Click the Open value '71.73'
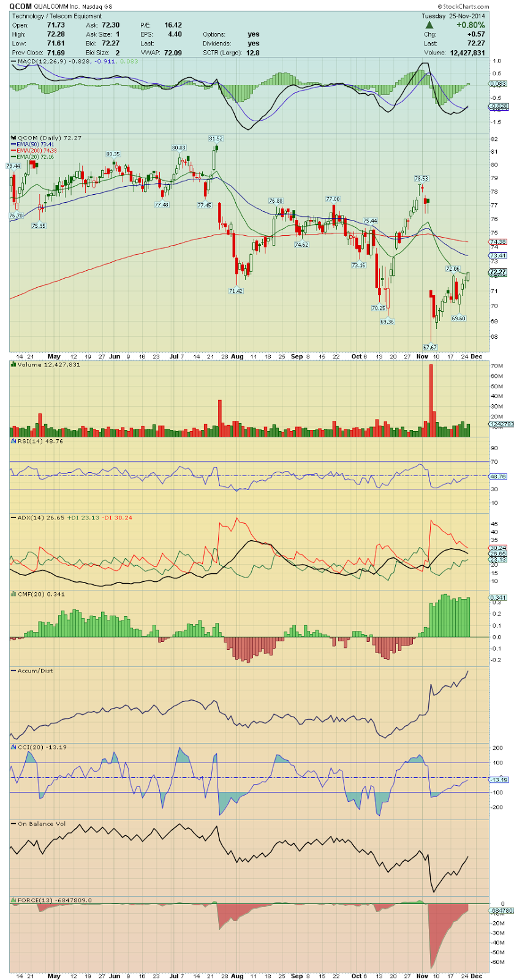The height and width of the screenshot is (980, 514). [56, 25]
